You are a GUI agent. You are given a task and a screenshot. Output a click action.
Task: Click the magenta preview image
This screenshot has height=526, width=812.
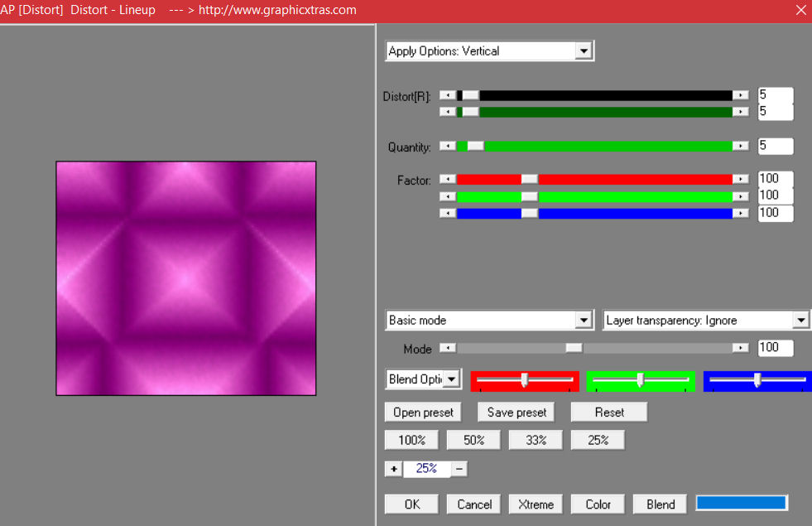tap(186, 278)
